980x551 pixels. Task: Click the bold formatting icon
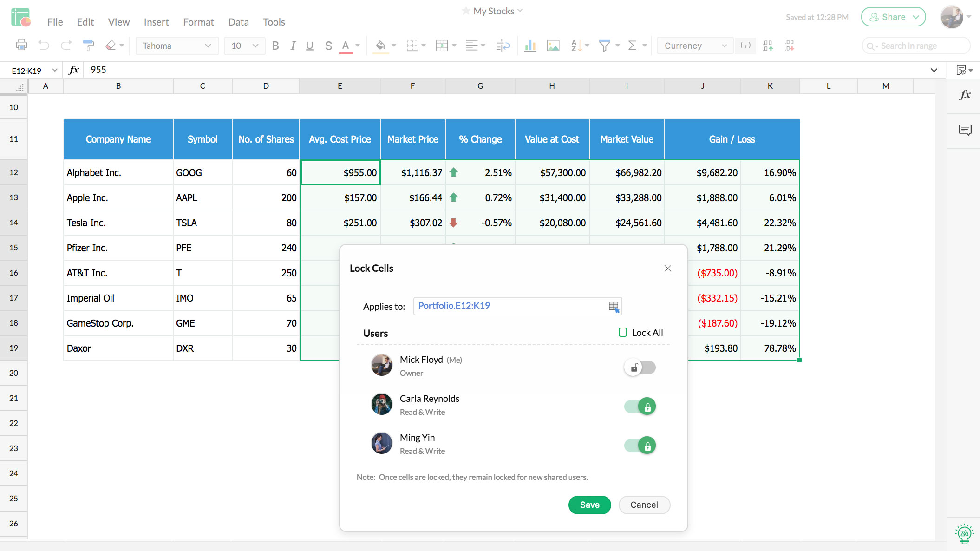275,46
